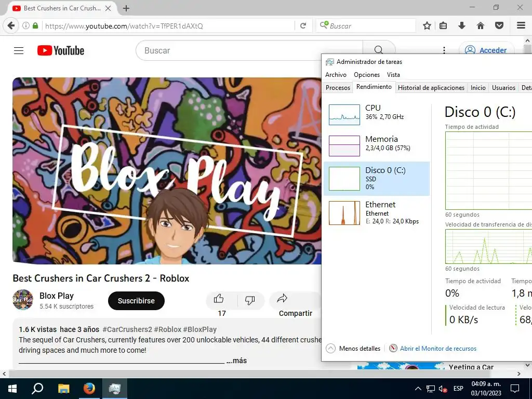Click the network tray icon
The width and height of the screenshot is (532, 399).
[x=431, y=389]
